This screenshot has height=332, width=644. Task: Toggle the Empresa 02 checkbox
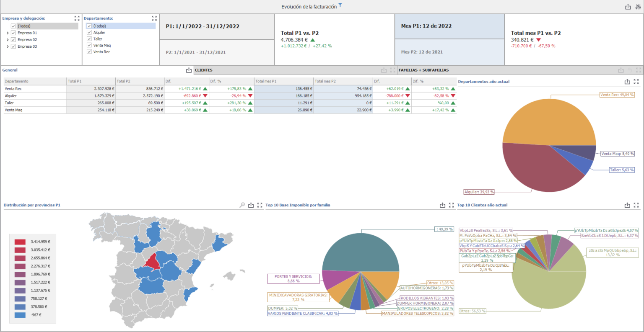click(x=13, y=39)
